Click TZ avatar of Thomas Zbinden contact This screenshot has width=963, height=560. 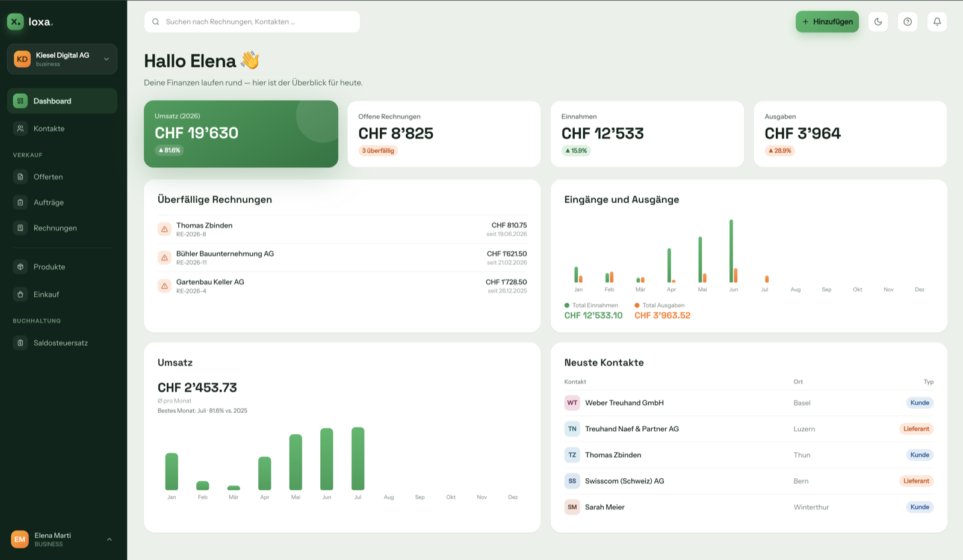[572, 455]
